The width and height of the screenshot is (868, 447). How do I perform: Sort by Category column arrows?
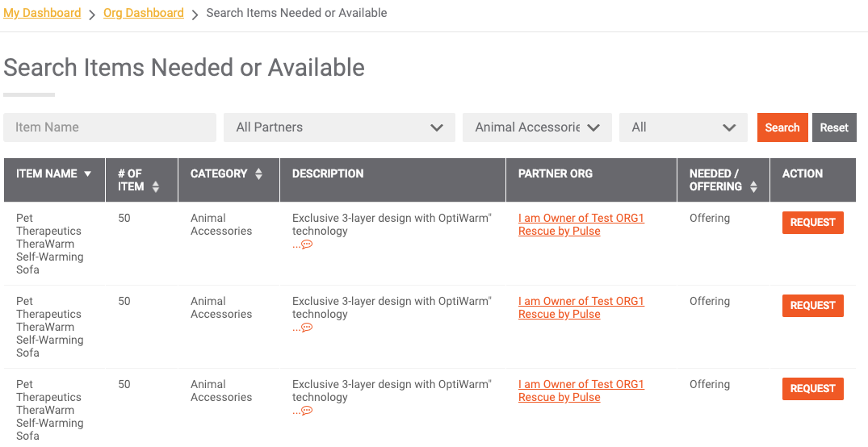click(x=258, y=173)
